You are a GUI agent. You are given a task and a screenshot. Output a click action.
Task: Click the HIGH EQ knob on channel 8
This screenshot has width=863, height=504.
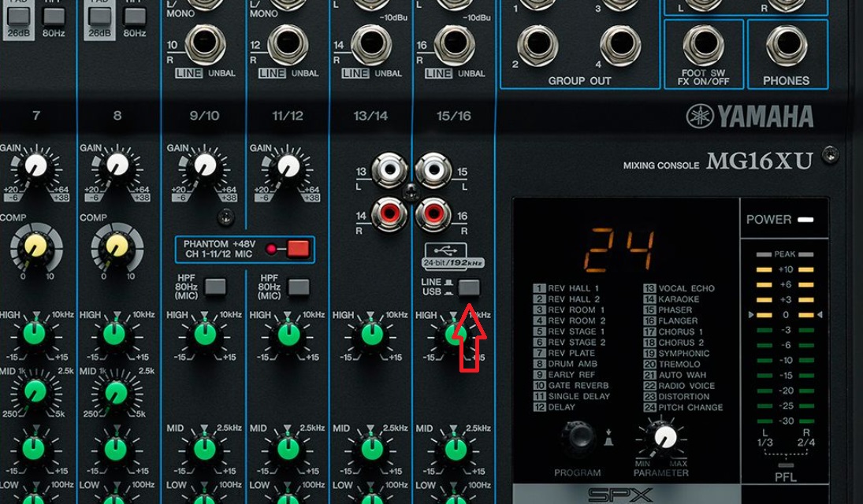pos(114,334)
